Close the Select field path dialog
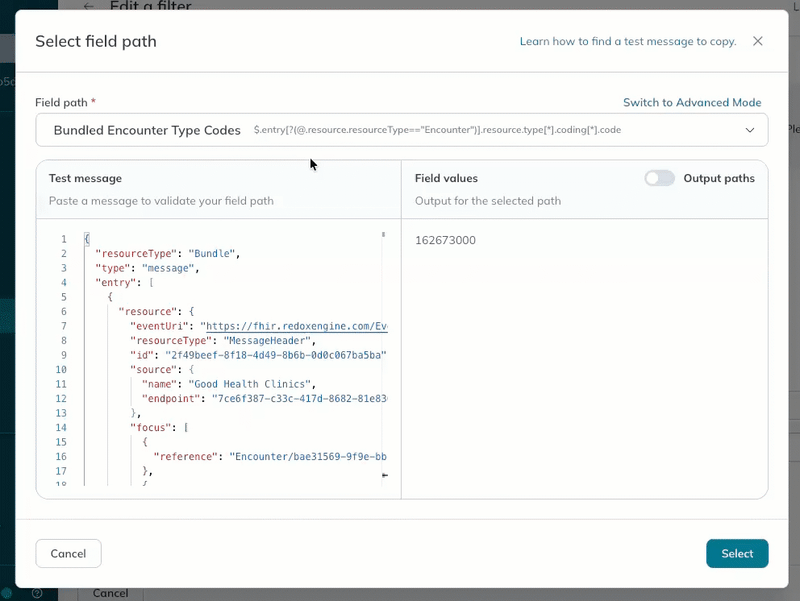Image resolution: width=800 pixels, height=601 pixels. [x=758, y=41]
